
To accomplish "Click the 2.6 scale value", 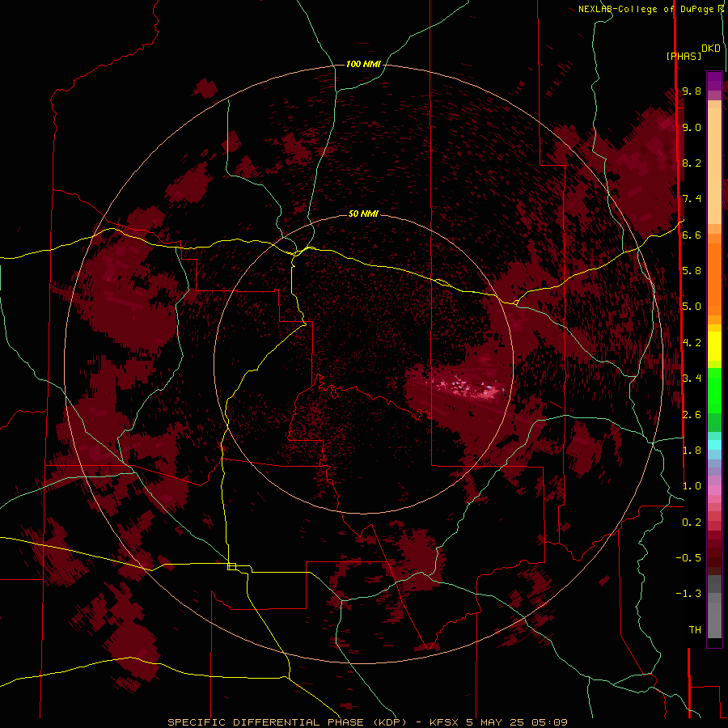I will coord(692,415).
